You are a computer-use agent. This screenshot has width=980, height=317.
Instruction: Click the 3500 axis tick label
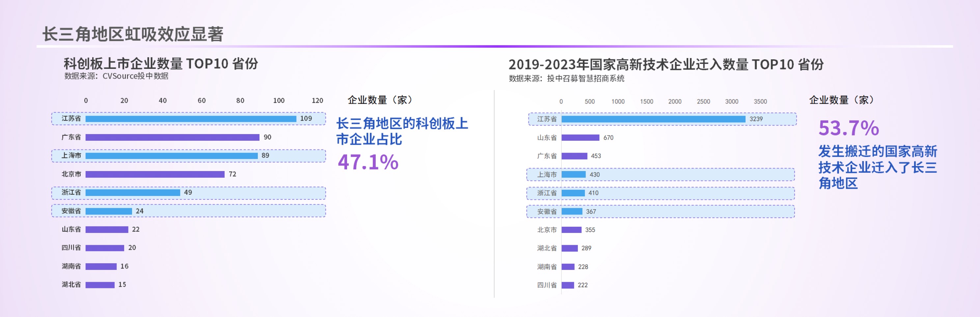point(760,101)
